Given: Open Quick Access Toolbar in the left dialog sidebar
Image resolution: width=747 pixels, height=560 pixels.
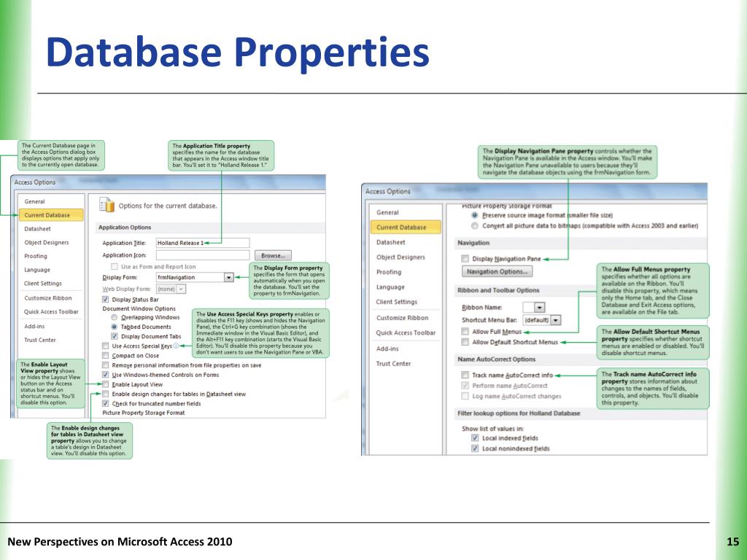Looking at the screenshot, I should click(x=50, y=312).
